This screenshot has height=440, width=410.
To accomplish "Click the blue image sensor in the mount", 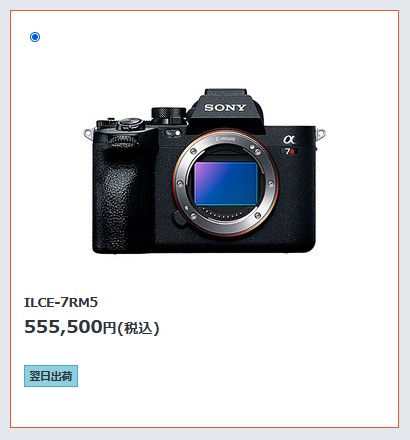I will point(226,183).
